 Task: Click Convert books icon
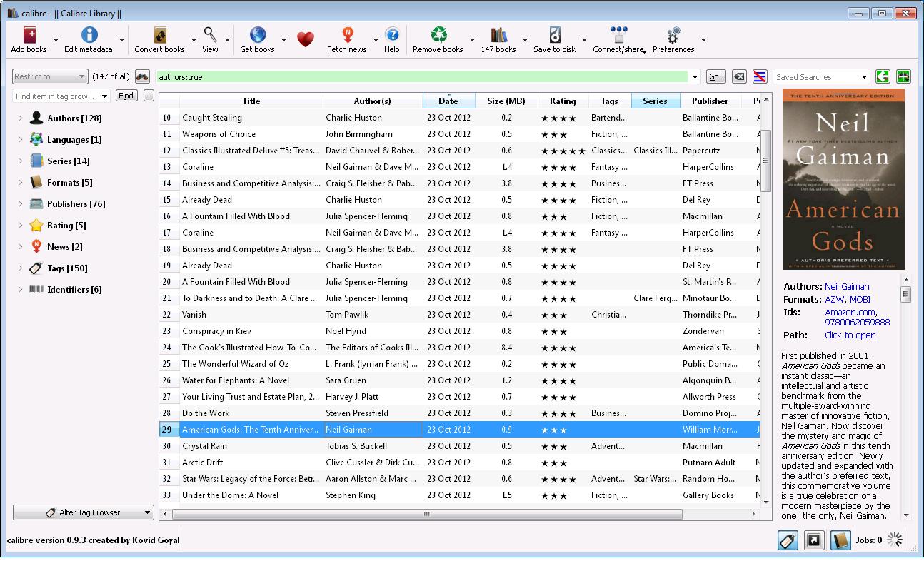(159, 35)
